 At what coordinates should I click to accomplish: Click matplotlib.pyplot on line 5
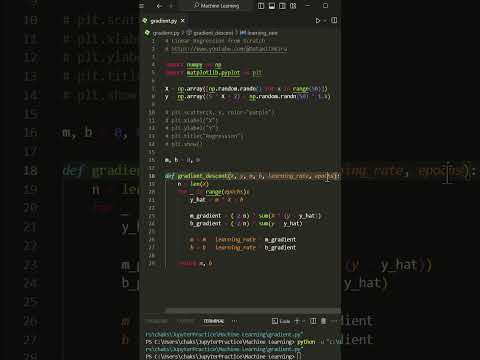point(213,73)
